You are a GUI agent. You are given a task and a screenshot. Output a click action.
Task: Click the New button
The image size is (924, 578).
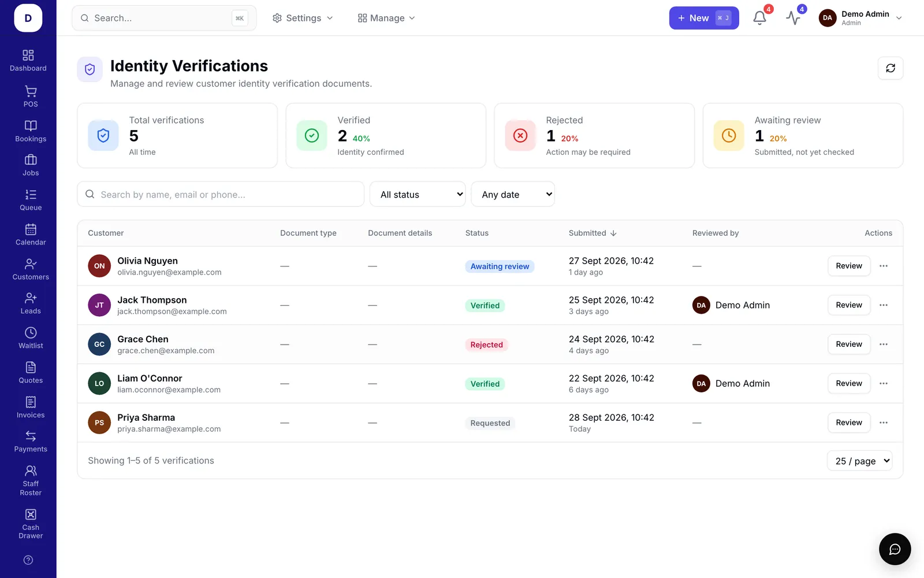click(704, 18)
